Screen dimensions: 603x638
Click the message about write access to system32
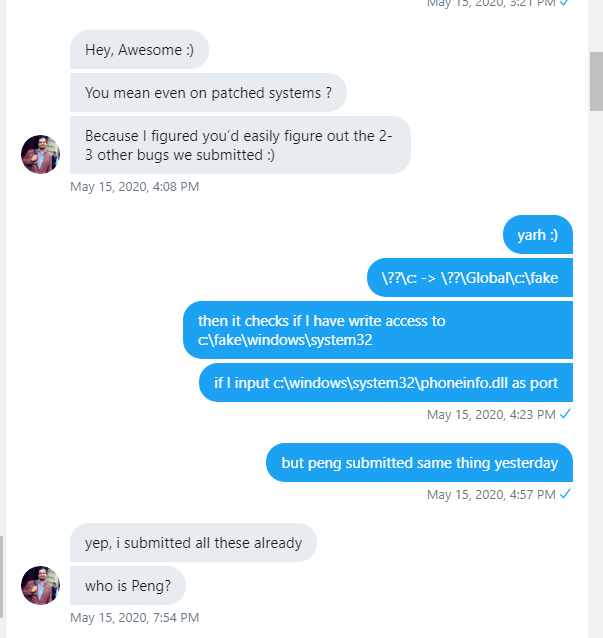tap(378, 330)
